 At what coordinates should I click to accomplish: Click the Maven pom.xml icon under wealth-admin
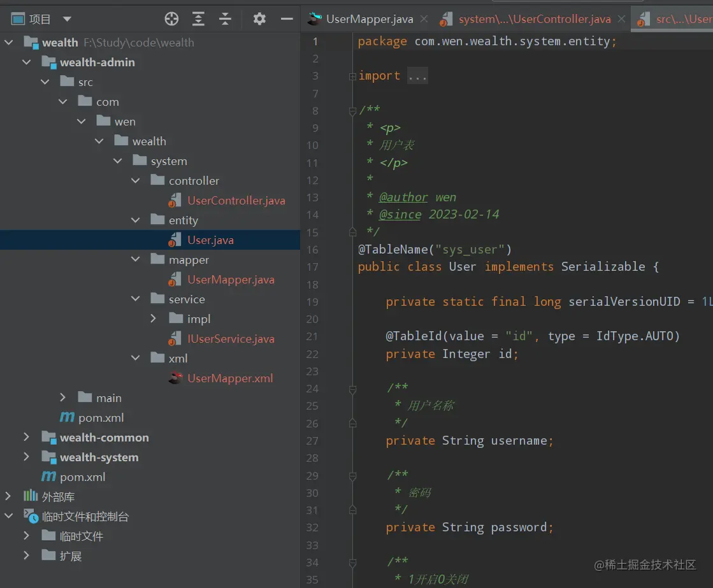coord(67,418)
